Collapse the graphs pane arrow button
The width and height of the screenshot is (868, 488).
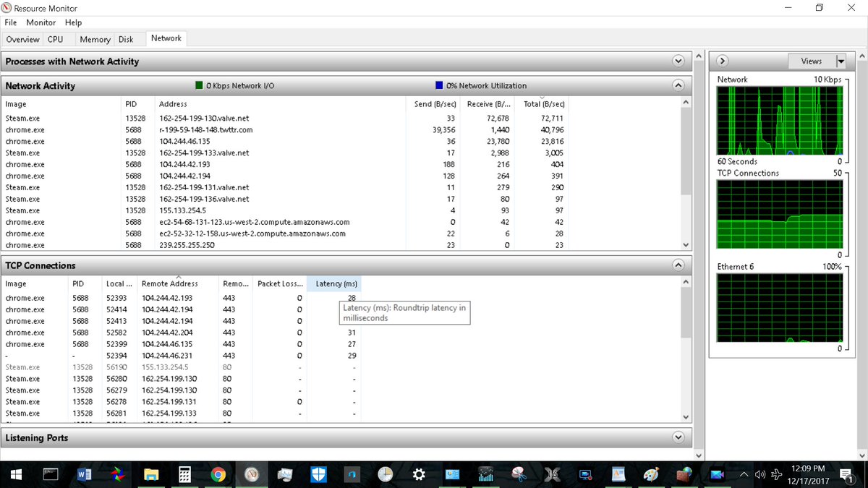(723, 61)
